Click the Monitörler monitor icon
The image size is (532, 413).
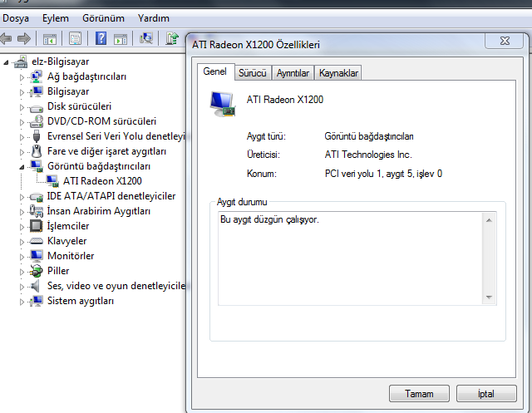pyautogui.click(x=37, y=256)
